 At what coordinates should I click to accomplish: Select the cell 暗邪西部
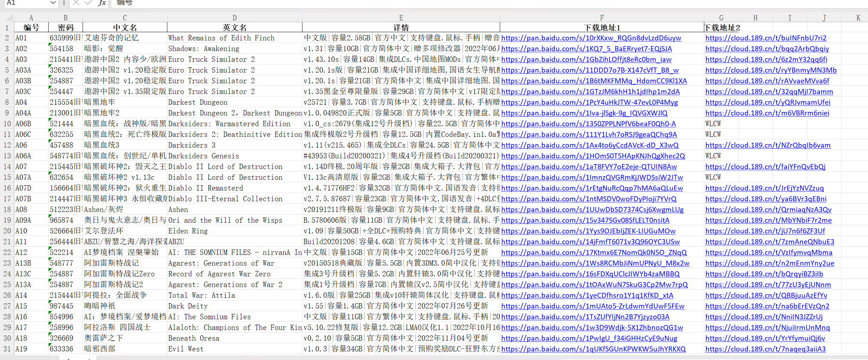pyautogui.click(x=125, y=349)
